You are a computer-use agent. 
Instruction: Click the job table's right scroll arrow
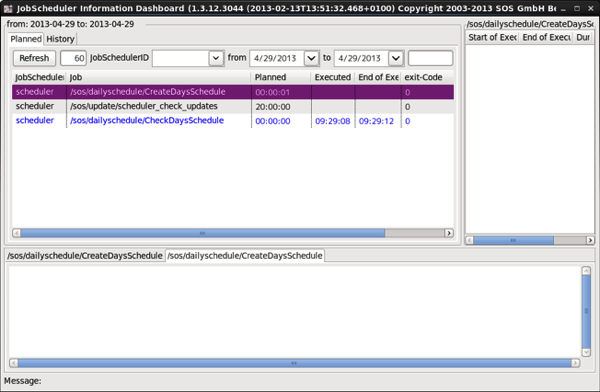449,233
